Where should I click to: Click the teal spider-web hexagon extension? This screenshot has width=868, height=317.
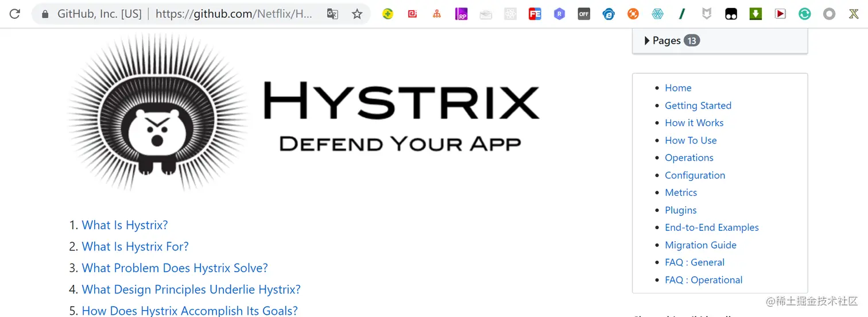657,14
